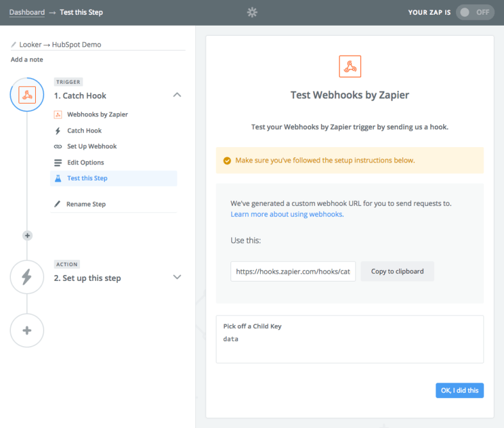Select Test this Step sidebar item
The height and width of the screenshot is (428, 504).
tap(87, 178)
